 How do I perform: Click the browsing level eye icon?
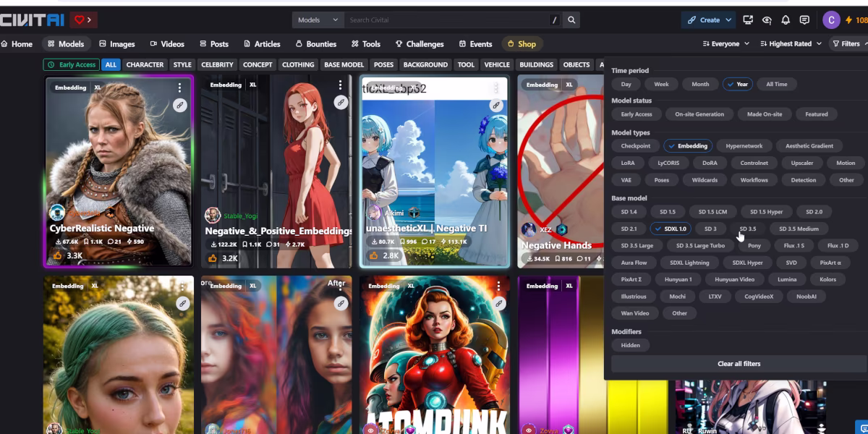tap(767, 20)
